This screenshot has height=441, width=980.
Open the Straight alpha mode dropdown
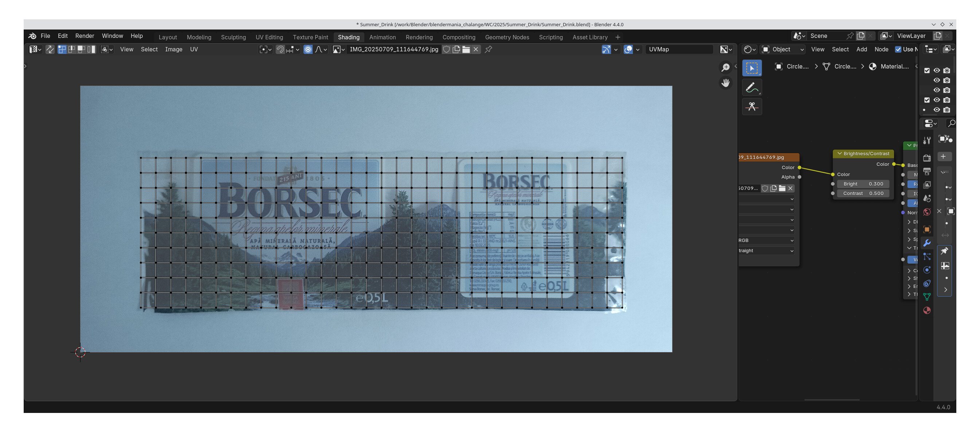pyautogui.click(x=767, y=250)
